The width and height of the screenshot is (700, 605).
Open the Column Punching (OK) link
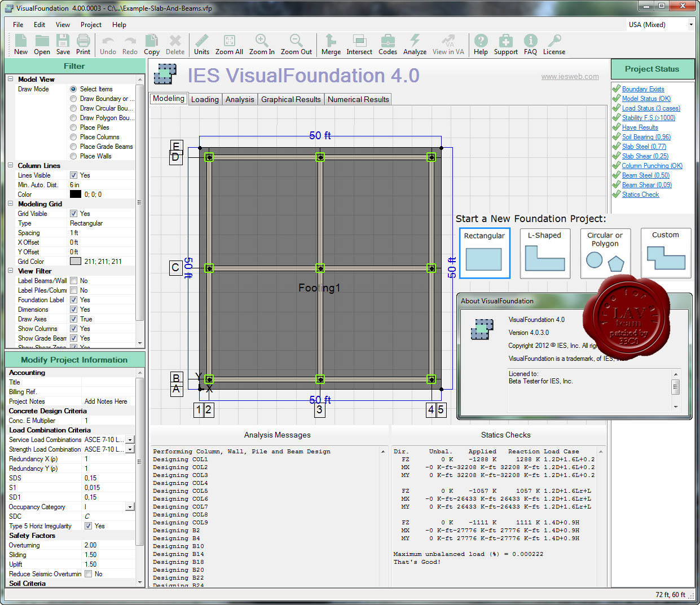[x=652, y=166]
